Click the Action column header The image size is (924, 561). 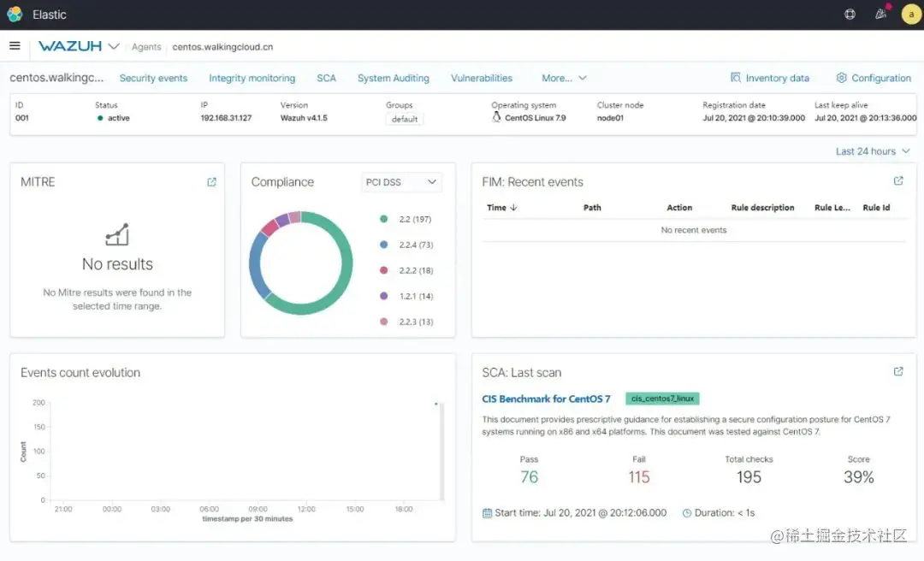coord(679,208)
